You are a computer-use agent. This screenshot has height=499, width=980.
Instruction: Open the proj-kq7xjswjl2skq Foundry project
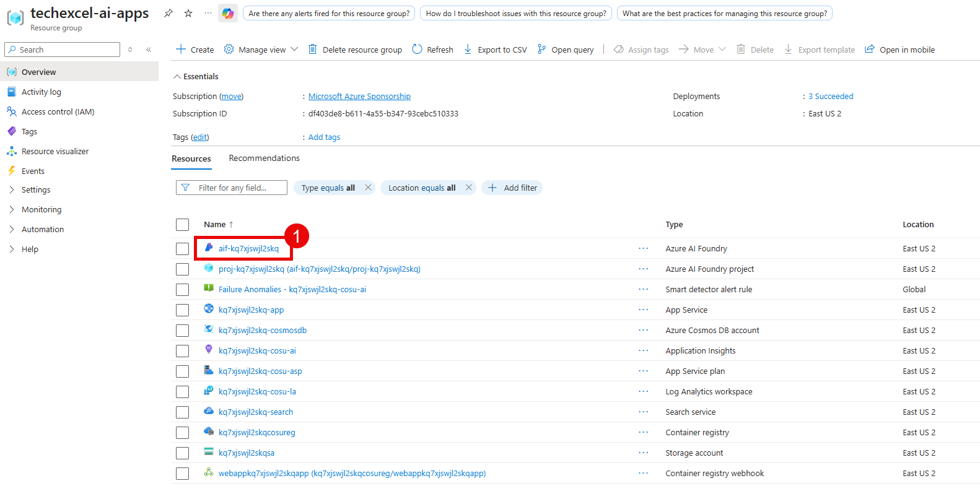click(319, 269)
